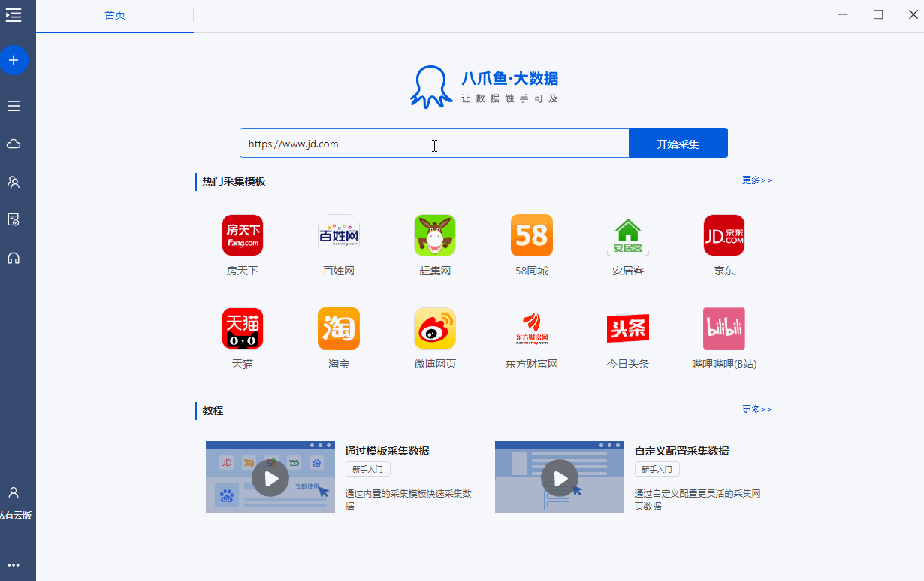This screenshot has height=581, width=924.
Task: Open the 百姓网 template icon
Action: [x=339, y=235]
